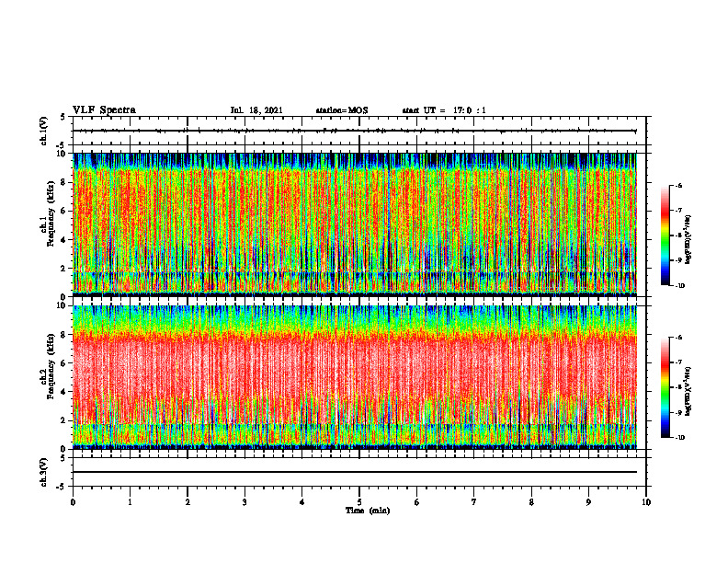
Task: Click the ch.2 color scale bar
Action: 665,387
